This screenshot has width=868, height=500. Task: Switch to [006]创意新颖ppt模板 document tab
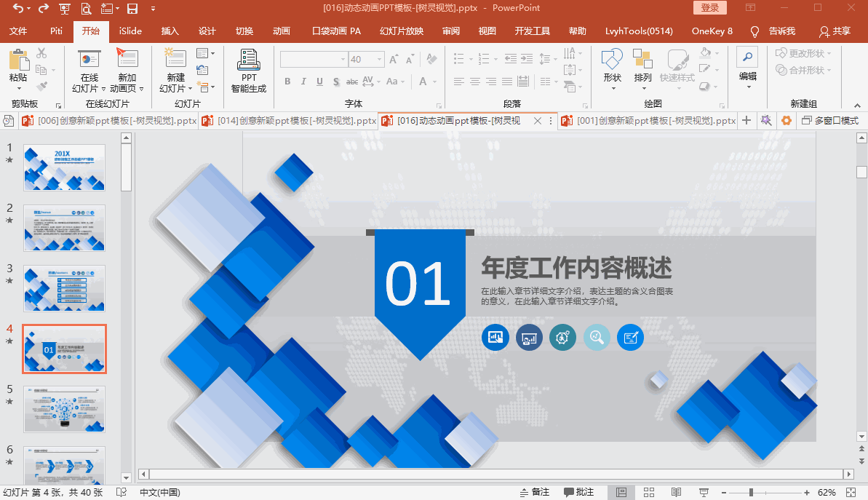click(x=108, y=120)
